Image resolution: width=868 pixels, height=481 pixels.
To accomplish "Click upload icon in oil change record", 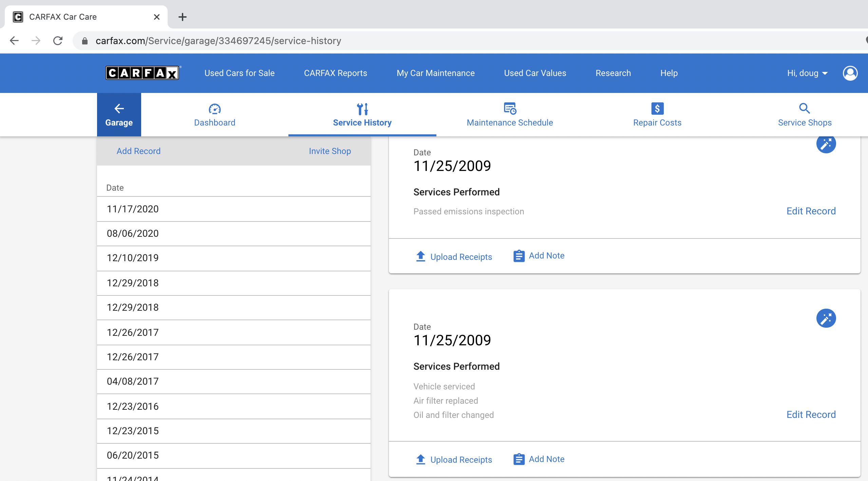I will pos(421,459).
